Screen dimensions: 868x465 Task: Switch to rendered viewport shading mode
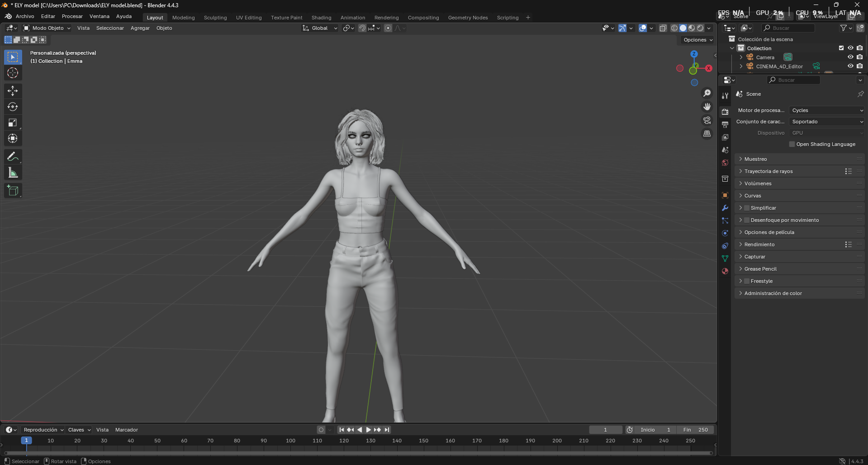699,28
